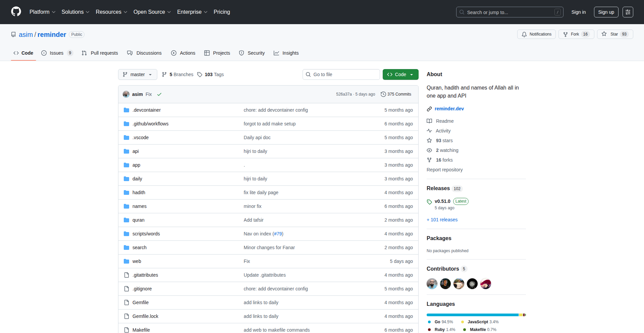Open commit hash 526a37a

[x=344, y=94]
